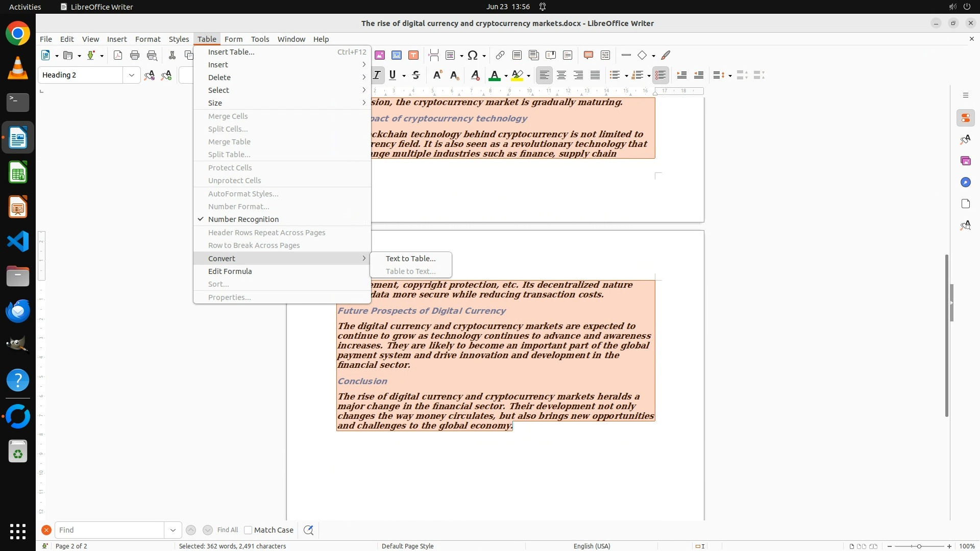Click the Insert Comment icon
The width and height of the screenshot is (980, 551).
(588, 55)
